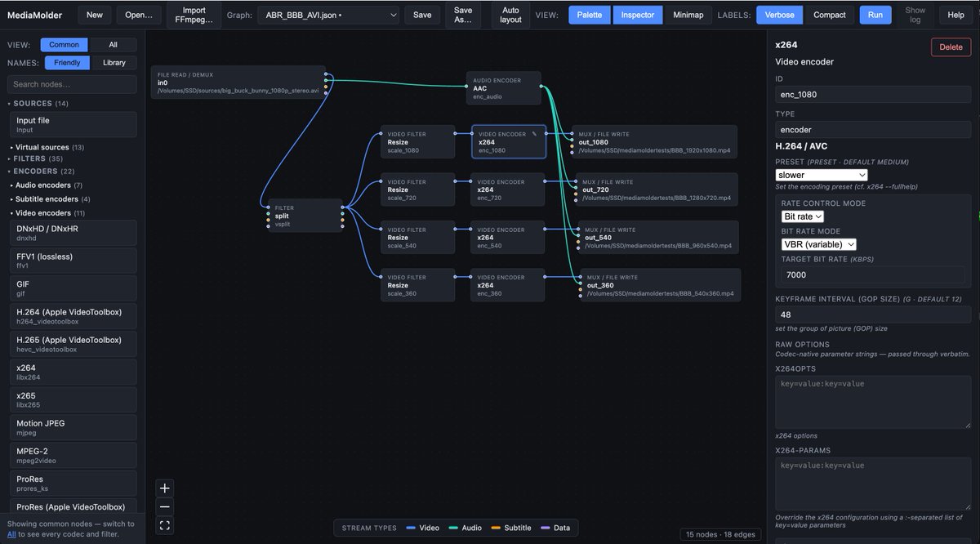
Task: Select x264 libx264 palette item
Action: click(x=73, y=372)
